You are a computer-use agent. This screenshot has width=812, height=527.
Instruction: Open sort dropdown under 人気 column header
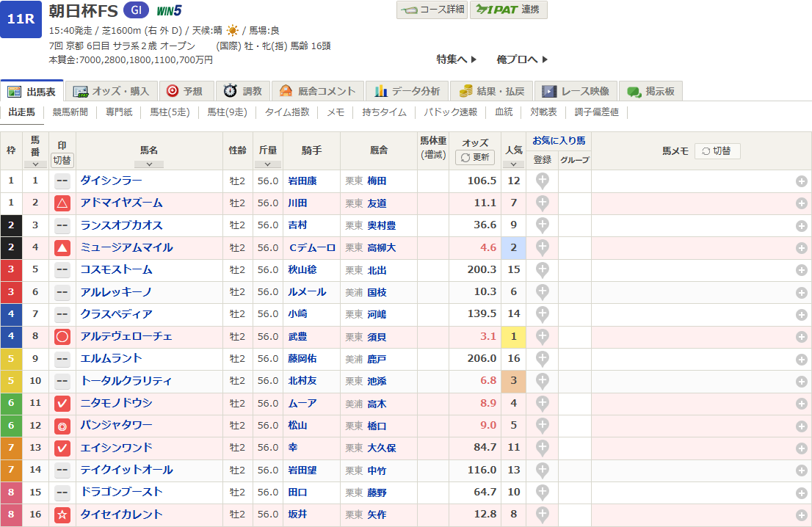point(513,164)
